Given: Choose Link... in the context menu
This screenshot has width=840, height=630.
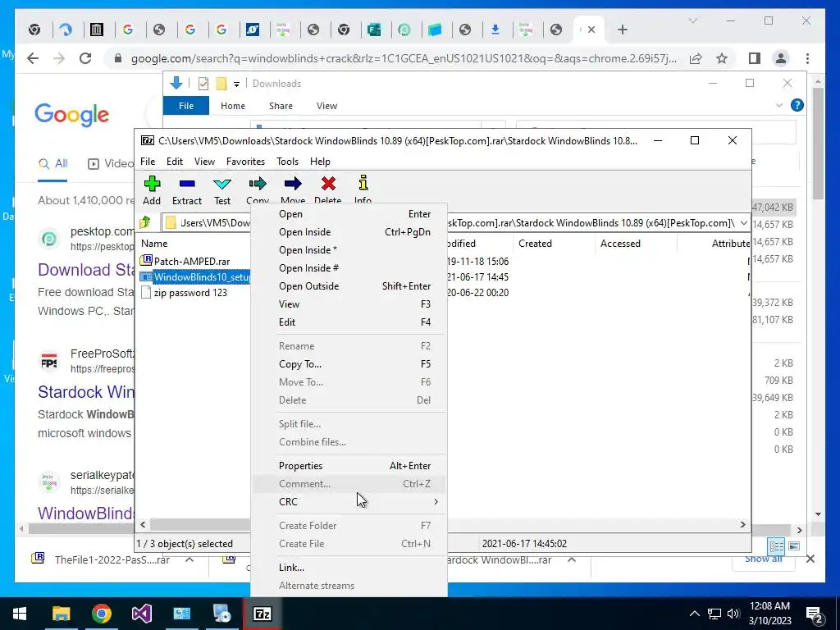Looking at the screenshot, I should tap(349, 568).
